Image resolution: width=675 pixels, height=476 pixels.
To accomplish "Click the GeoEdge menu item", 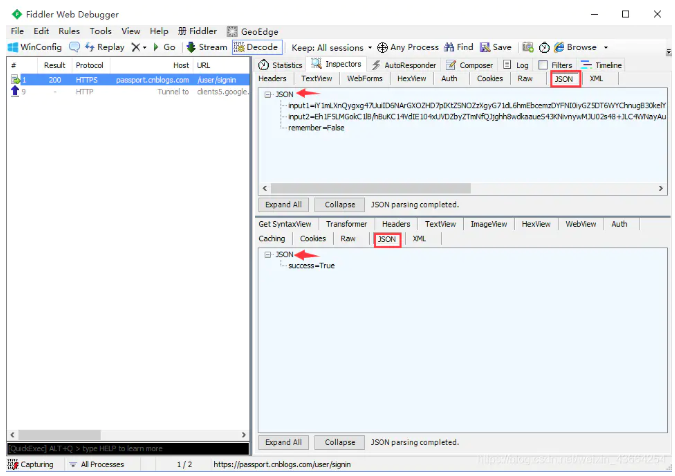I will tap(253, 31).
